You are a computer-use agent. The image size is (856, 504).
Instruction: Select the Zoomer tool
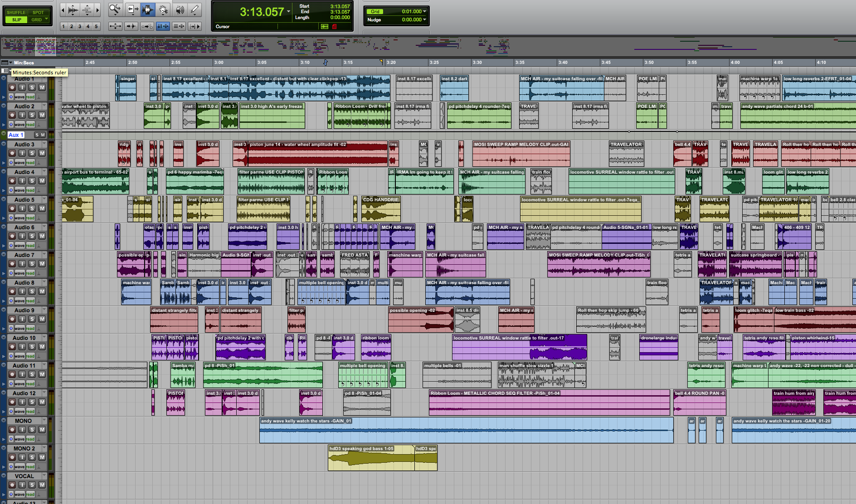click(x=115, y=10)
